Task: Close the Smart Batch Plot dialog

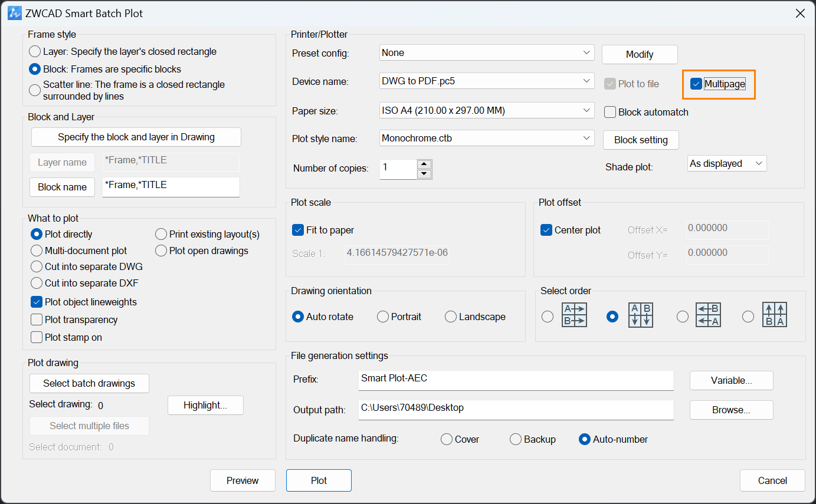Action: point(800,13)
